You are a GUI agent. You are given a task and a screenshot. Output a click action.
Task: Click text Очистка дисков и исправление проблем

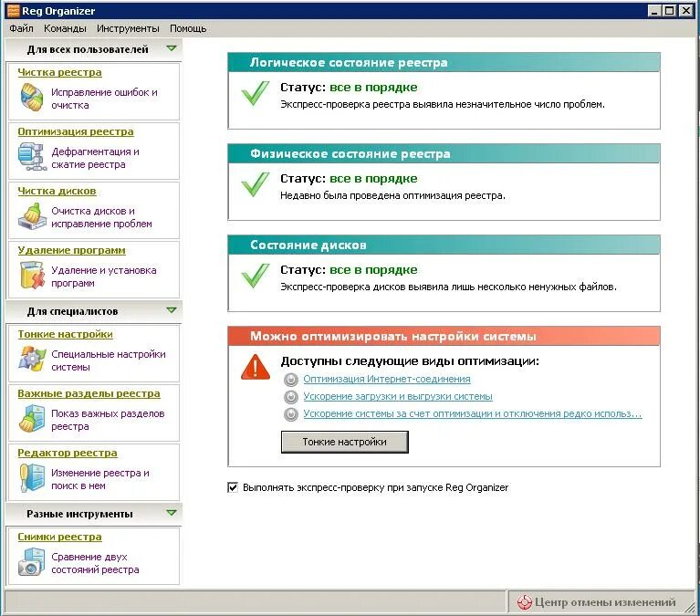tap(102, 217)
